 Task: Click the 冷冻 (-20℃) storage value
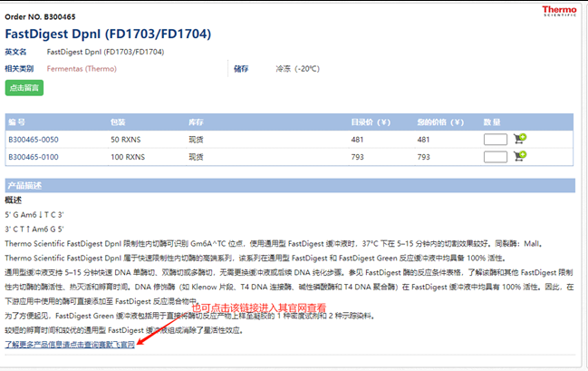click(x=298, y=69)
